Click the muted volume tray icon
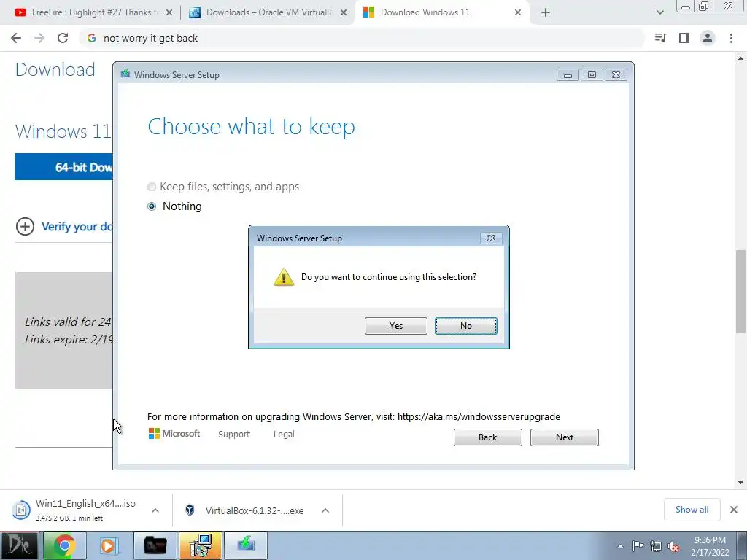 [x=673, y=547]
